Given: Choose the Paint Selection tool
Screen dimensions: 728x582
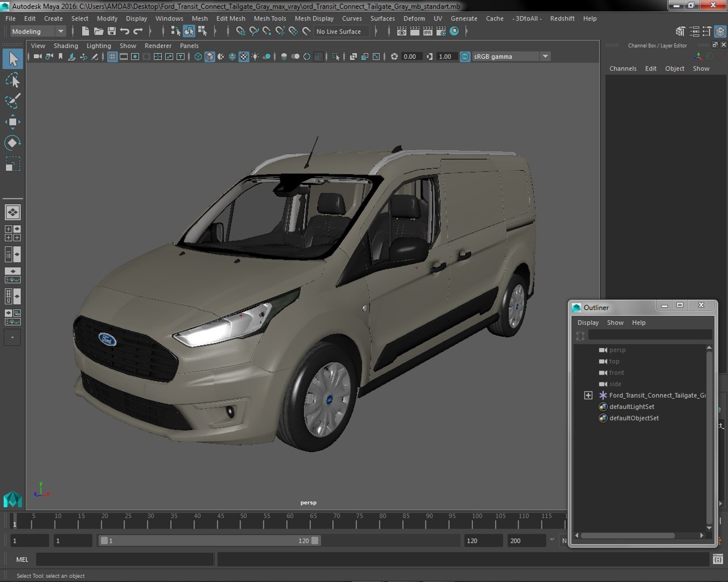Looking at the screenshot, I should [x=12, y=101].
